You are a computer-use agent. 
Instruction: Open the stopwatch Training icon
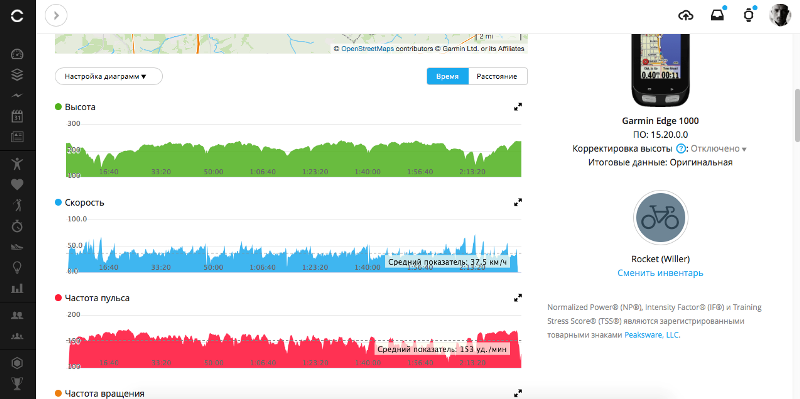(17, 226)
